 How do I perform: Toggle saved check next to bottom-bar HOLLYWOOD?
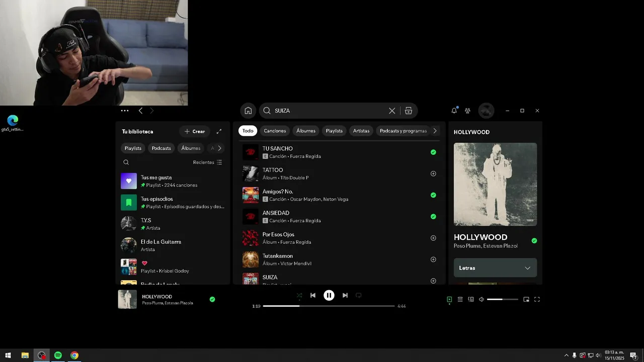[212, 299]
